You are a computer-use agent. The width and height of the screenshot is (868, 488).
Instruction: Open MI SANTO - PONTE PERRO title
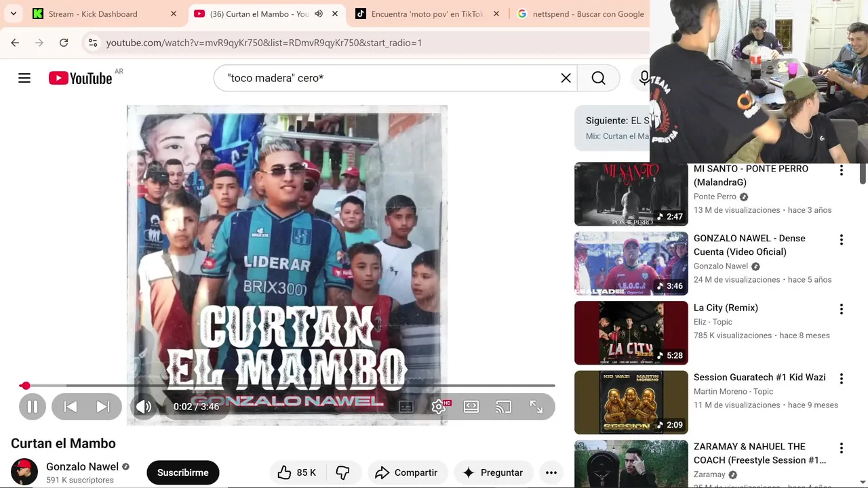point(751,176)
